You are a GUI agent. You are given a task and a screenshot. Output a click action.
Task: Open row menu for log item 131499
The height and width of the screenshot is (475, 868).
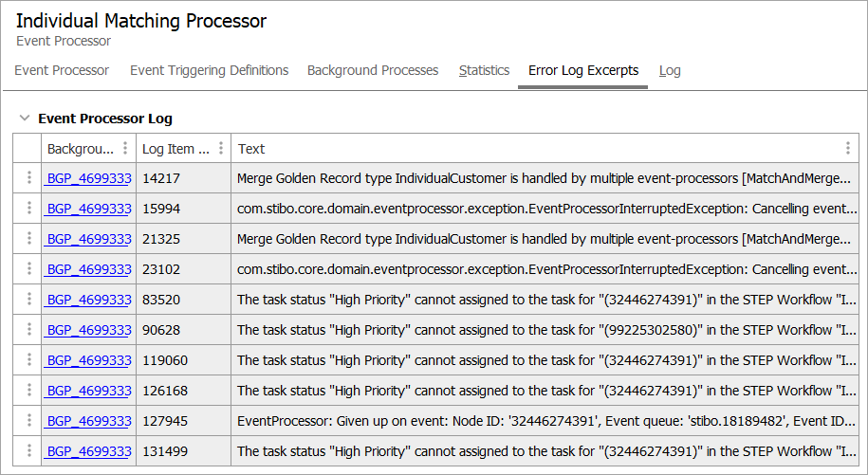point(28,451)
